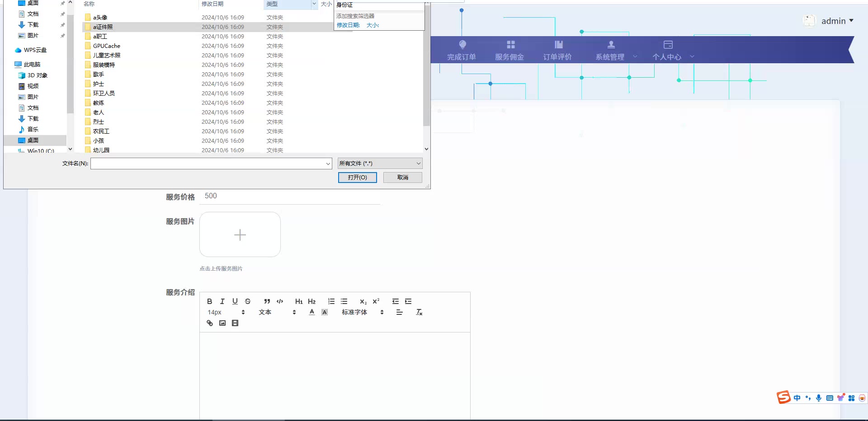
Task: Select the 服装模特 folder
Action: [x=104, y=65]
